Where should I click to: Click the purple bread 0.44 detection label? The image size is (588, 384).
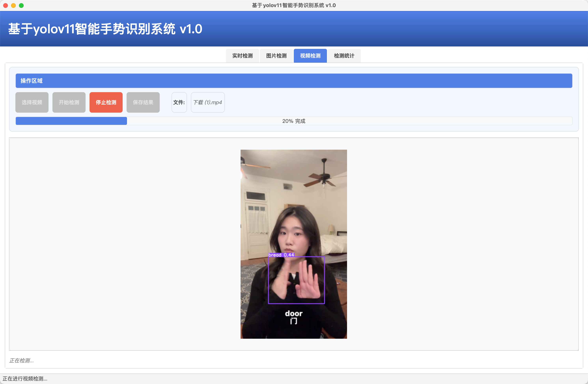tap(281, 255)
